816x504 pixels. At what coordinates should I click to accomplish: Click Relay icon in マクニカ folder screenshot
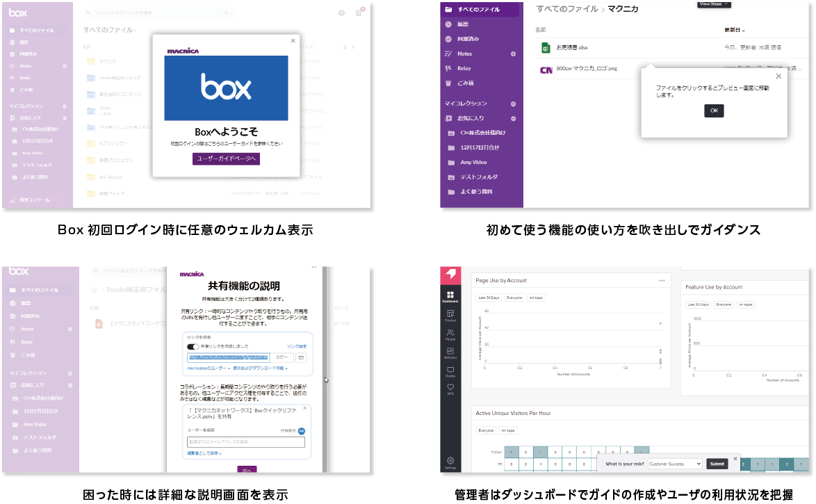pyautogui.click(x=448, y=68)
